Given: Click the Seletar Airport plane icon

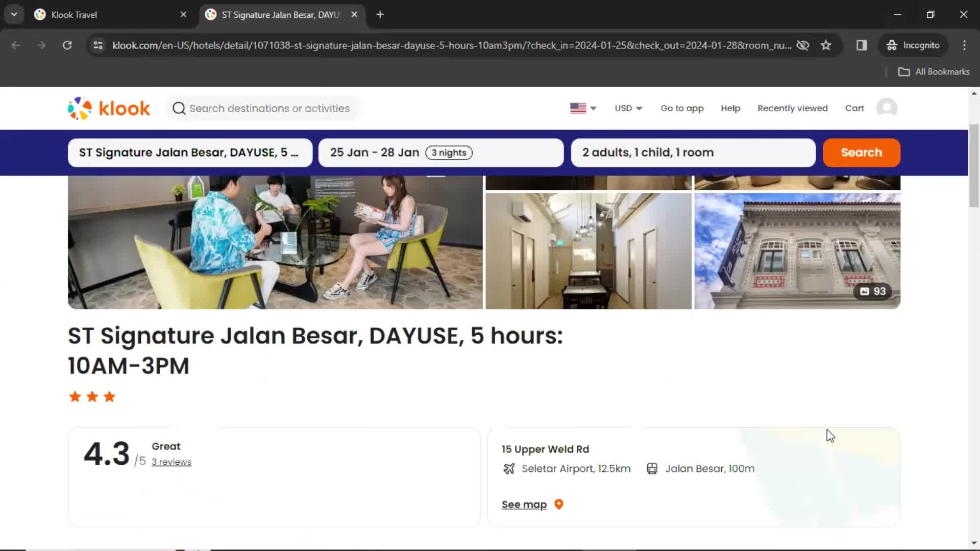Looking at the screenshot, I should coord(509,469).
